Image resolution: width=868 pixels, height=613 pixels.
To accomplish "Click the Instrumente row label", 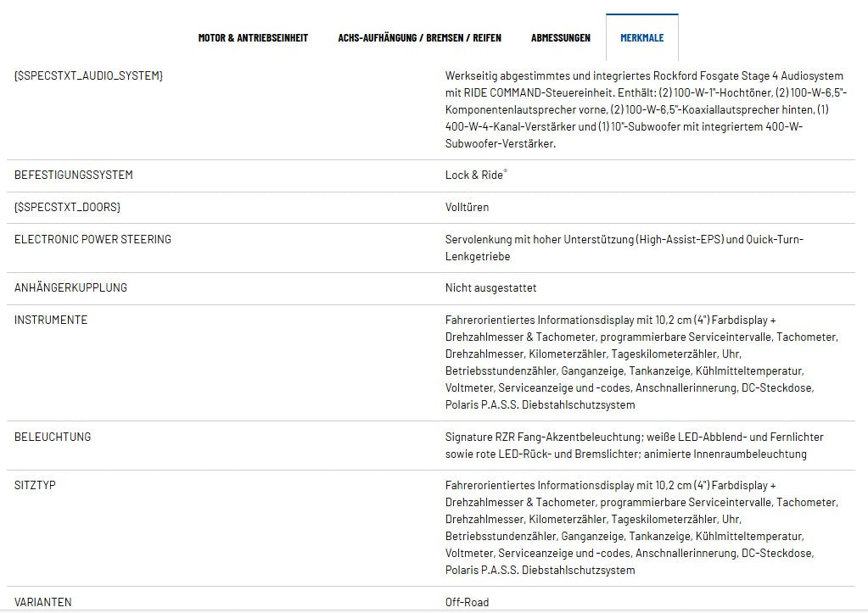I will coord(51,320).
